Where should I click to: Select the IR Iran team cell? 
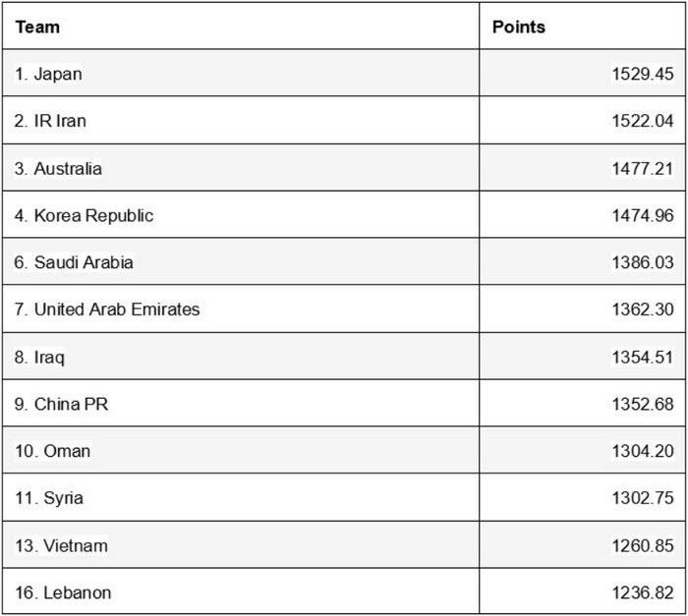click(51, 121)
